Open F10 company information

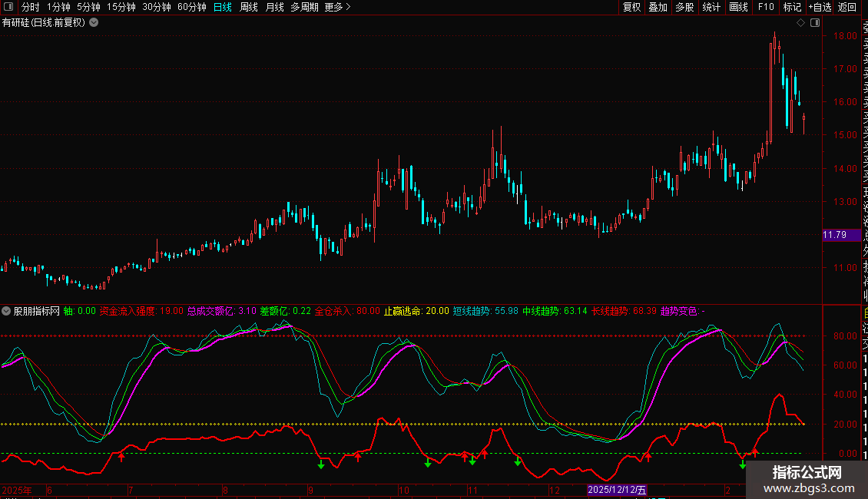(x=766, y=7)
